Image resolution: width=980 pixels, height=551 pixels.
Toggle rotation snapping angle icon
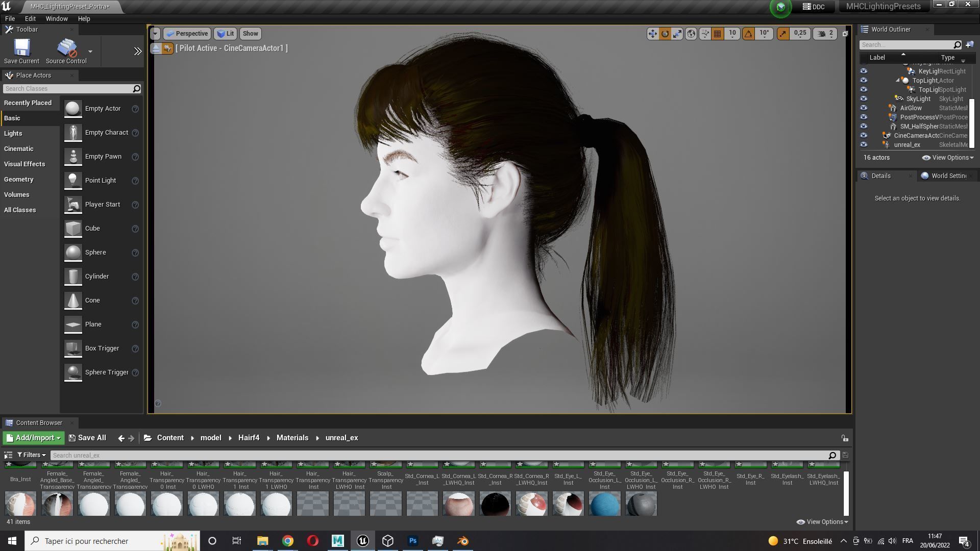pos(748,34)
